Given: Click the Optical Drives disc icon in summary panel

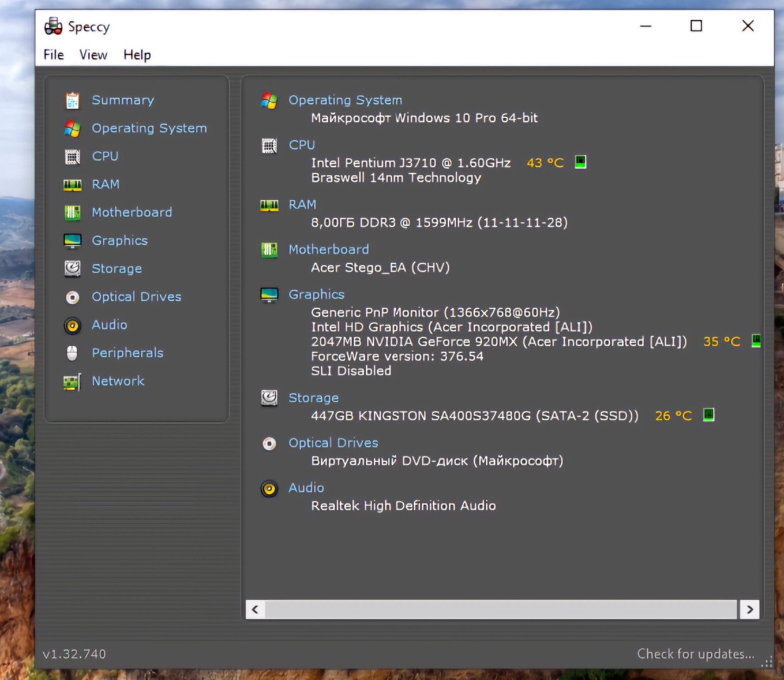Looking at the screenshot, I should [x=269, y=443].
